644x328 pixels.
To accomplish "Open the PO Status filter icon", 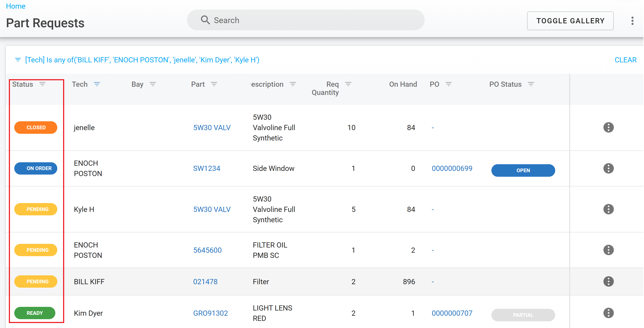I will (x=531, y=84).
